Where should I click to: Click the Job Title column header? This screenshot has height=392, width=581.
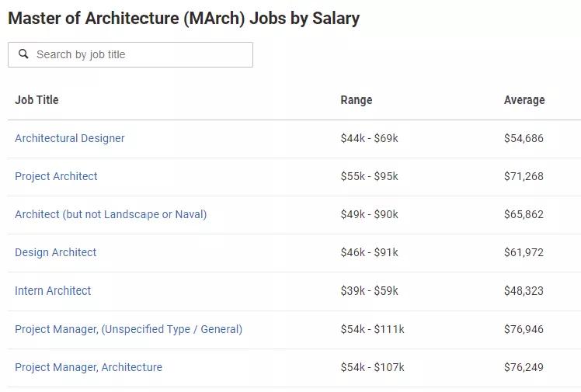(x=37, y=100)
